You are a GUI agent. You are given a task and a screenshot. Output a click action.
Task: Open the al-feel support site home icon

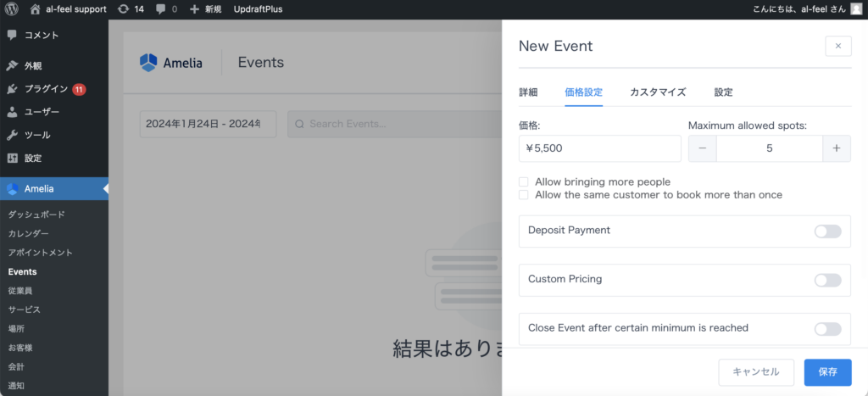click(x=35, y=9)
